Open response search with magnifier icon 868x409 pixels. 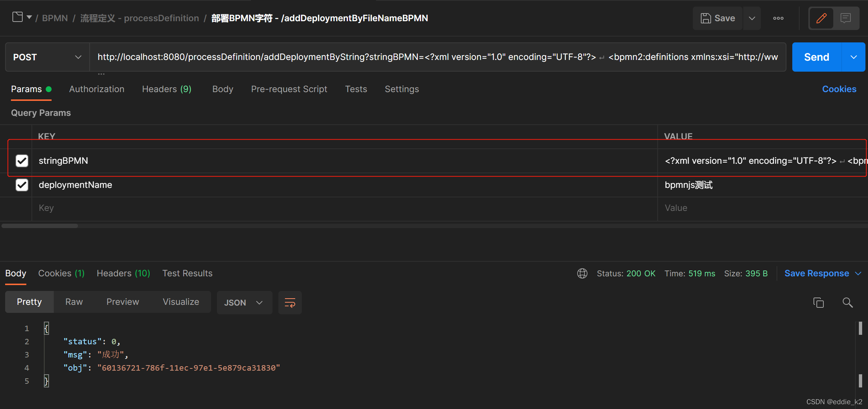coord(848,303)
